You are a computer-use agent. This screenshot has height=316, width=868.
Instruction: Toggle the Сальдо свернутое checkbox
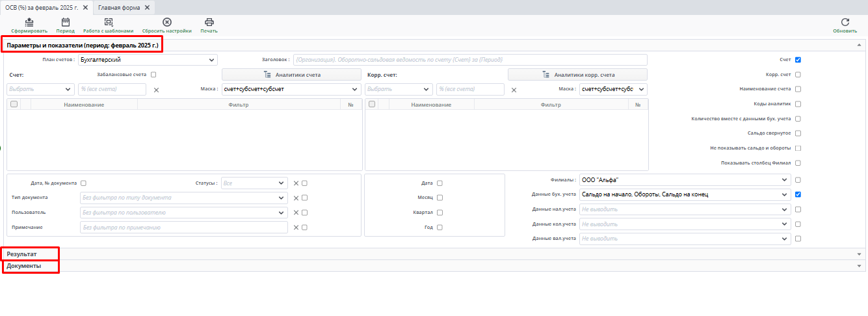pos(798,133)
